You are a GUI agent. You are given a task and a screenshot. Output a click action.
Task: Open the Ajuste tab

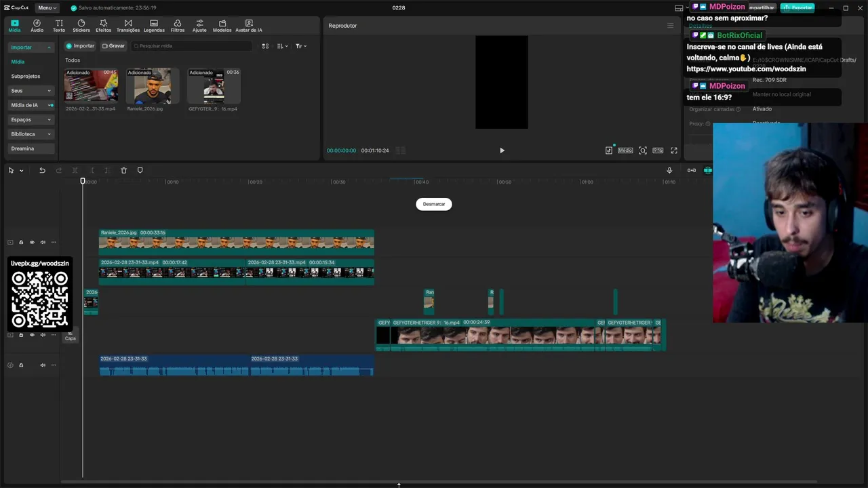(x=199, y=26)
